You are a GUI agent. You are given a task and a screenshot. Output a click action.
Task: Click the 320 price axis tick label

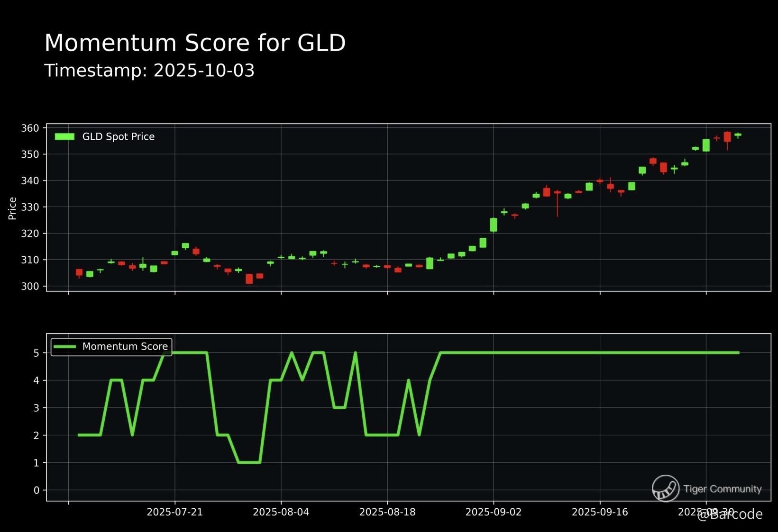point(30,234)
